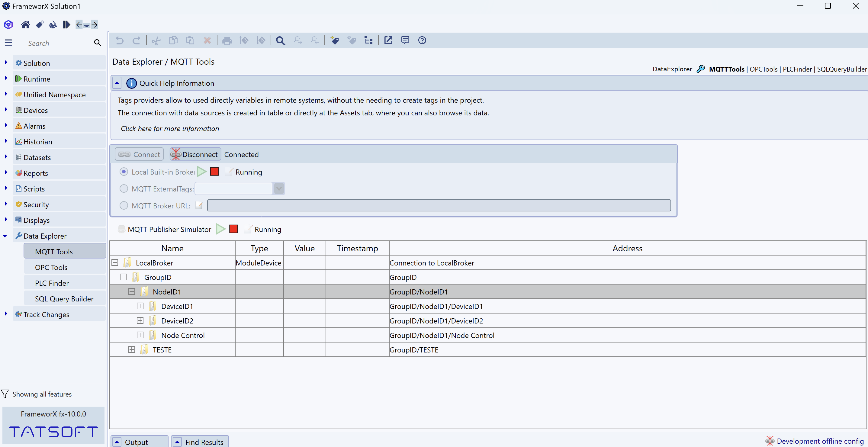Collapse the GroupID tree node
The image size is (868, 447).
pyautogui.click(x=123, y=277)
